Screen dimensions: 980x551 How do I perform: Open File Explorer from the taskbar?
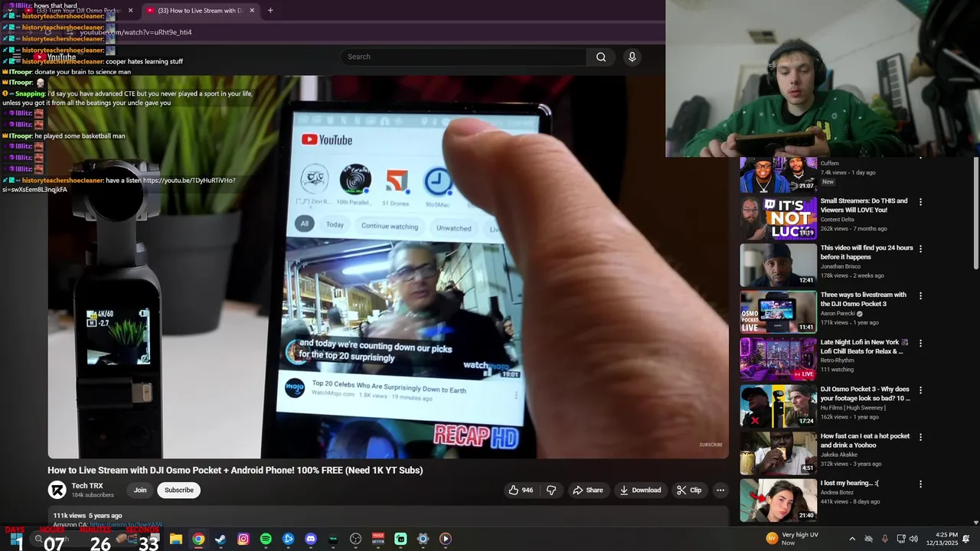click(x=176, y=539)
